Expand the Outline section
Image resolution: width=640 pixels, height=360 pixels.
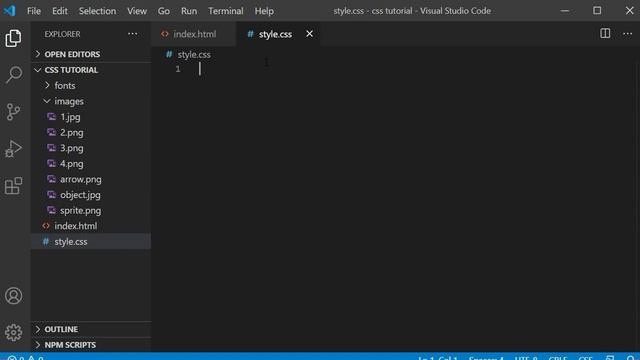(x=91, y=329)
